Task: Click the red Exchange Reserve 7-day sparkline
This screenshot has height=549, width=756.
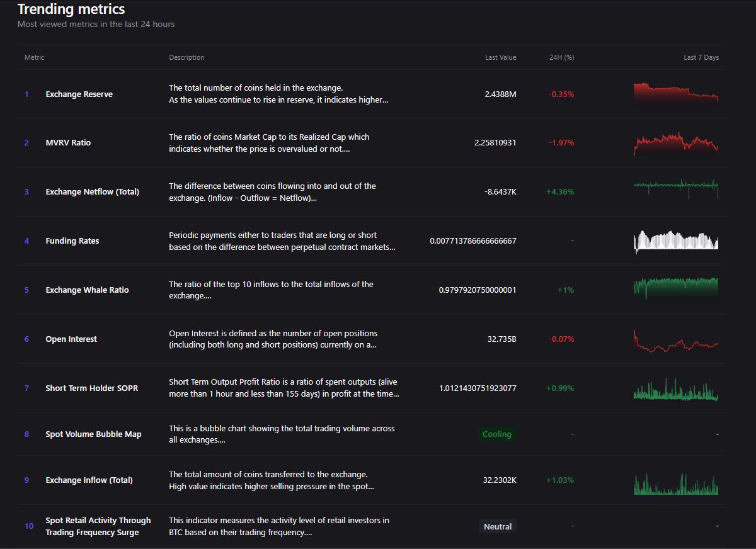Action: click(x=675, y=93)
